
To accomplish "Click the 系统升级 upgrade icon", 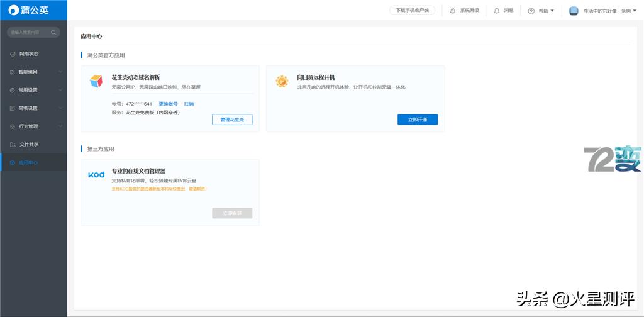I will tap(453, 11).
